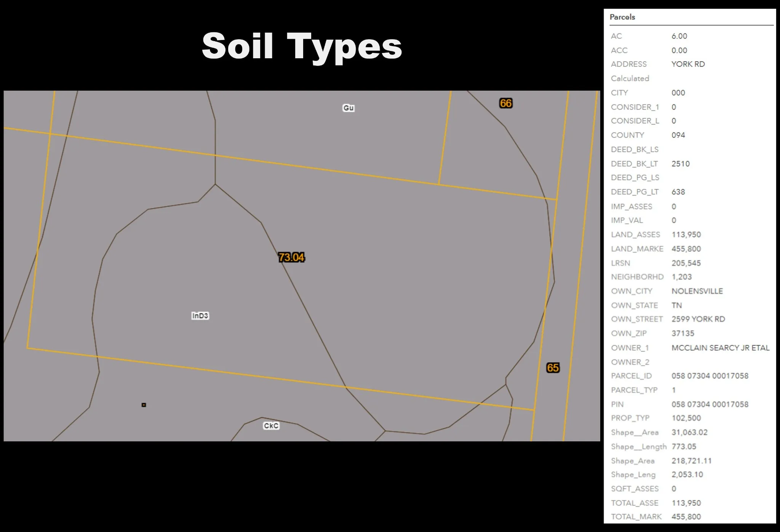Image resolution: width=780 pixels, height=532 pixels.
Task: Select parcel label 73.04 on map
Action: point(291,257)
